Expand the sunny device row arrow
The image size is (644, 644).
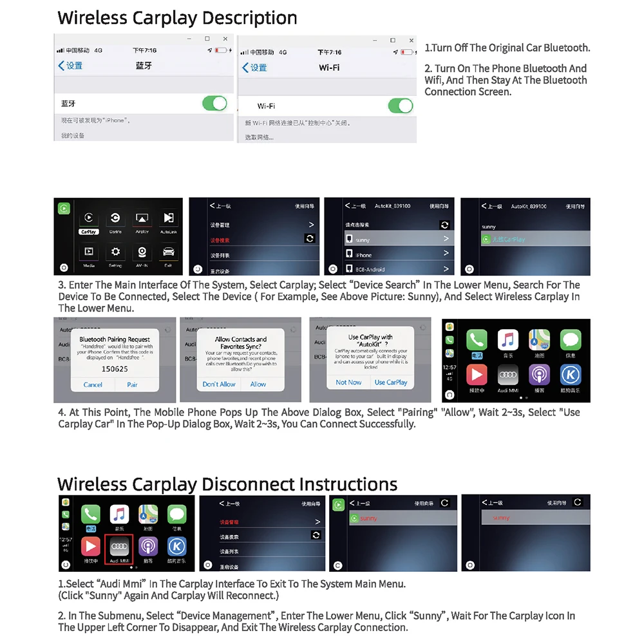click(446, 239)
